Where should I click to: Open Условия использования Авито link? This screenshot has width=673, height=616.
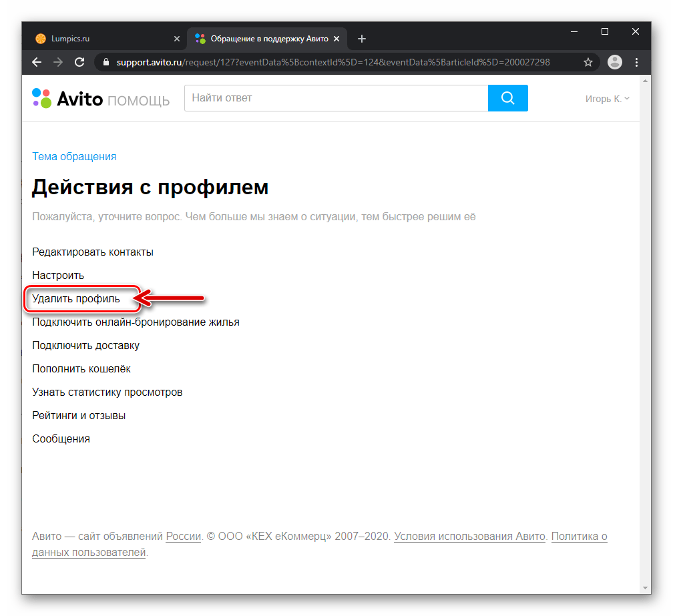coord(470,537)
